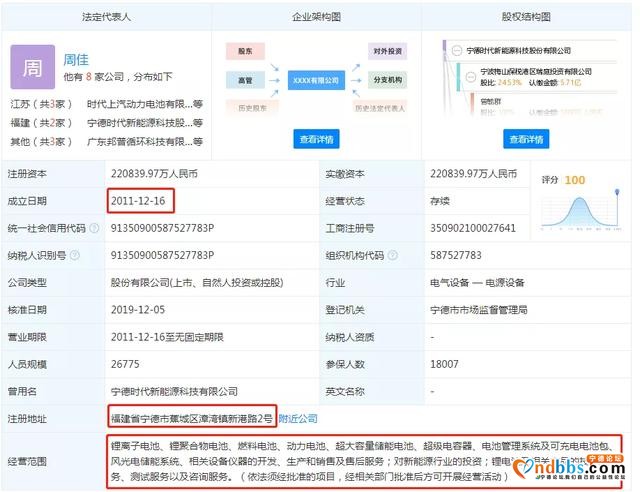640x492 pixels.
Task: Click 注册地址 福建省宁德市蕉城区漳湾镇新港路2号
Action: point(192,419)
